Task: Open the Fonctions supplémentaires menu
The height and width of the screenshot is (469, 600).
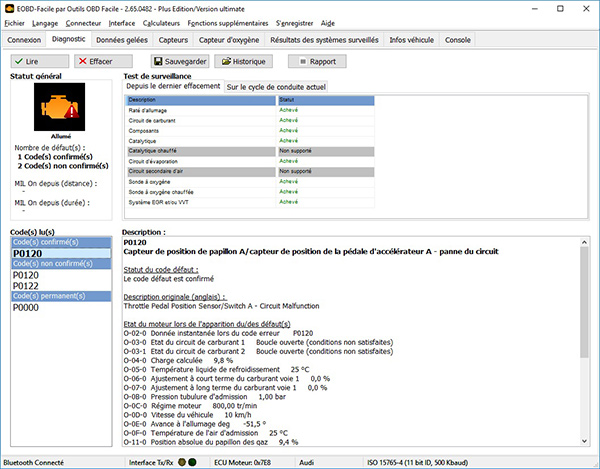Action: pyautogui.click(x=228, y=23)
